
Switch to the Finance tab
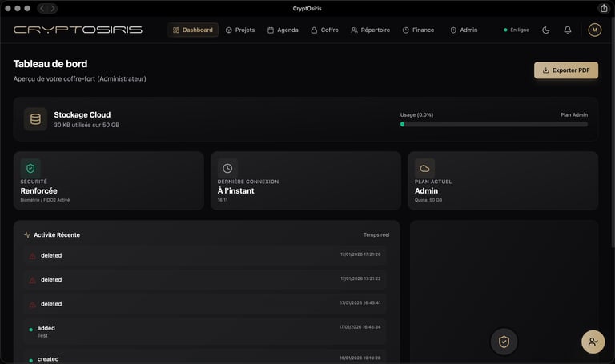(x=419, y=30)
